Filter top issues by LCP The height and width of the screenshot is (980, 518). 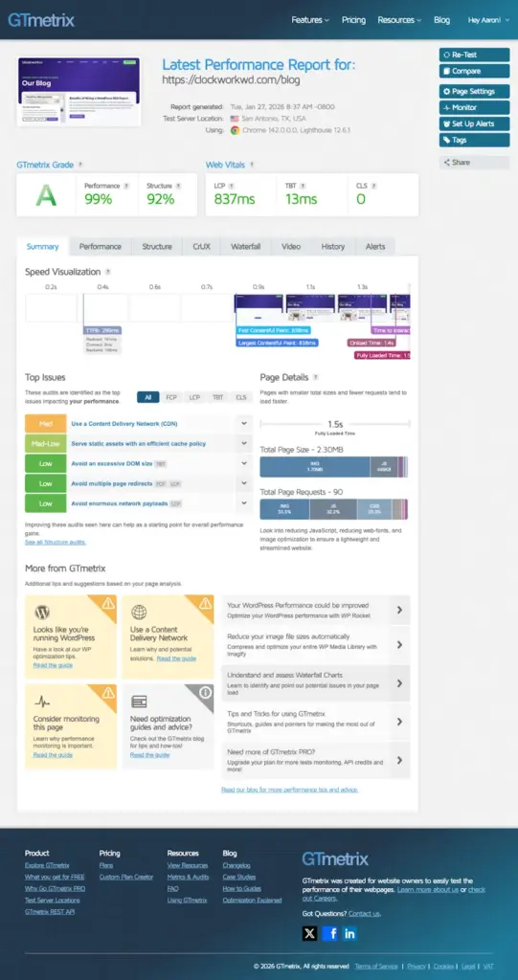[194, 397]
